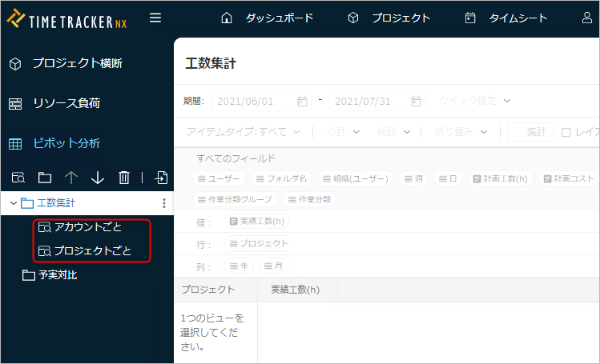Image resolution: width=600 pixels, height=364 pixels.
Task: Select the アカウントごと view
Action: pyautogui.click(x=87, y=227)
